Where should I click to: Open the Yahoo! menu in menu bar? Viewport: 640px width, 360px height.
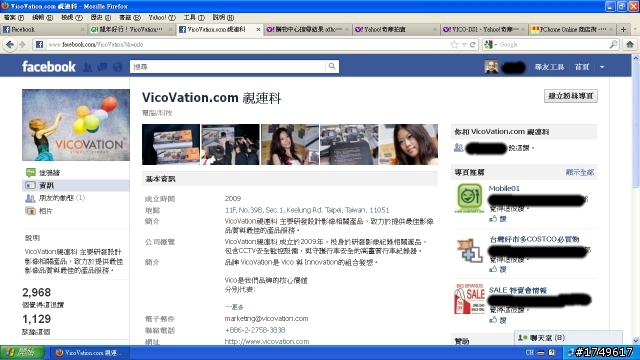tap(162, 18)
